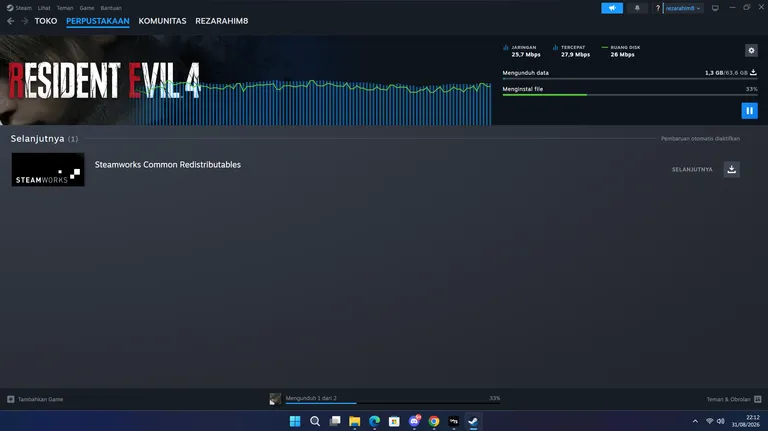Open download settings gear icon
This screenshot has width=768, height=431.
pos(751,50)
